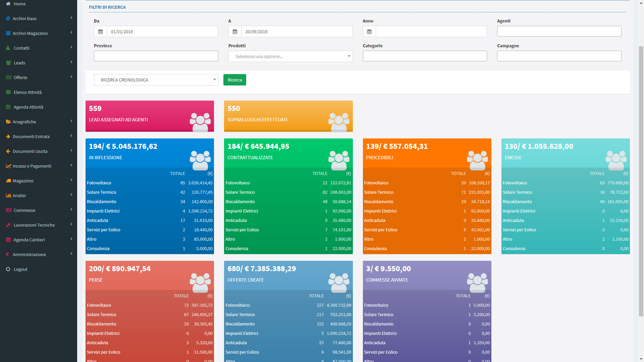Click people icon on Commesse Avviate card

(477, 283)
